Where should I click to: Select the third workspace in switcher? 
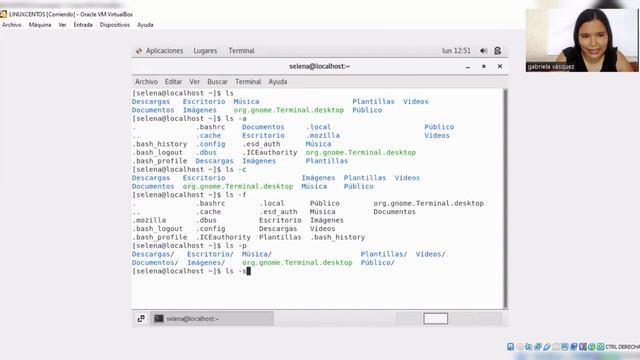pos(462,318)
